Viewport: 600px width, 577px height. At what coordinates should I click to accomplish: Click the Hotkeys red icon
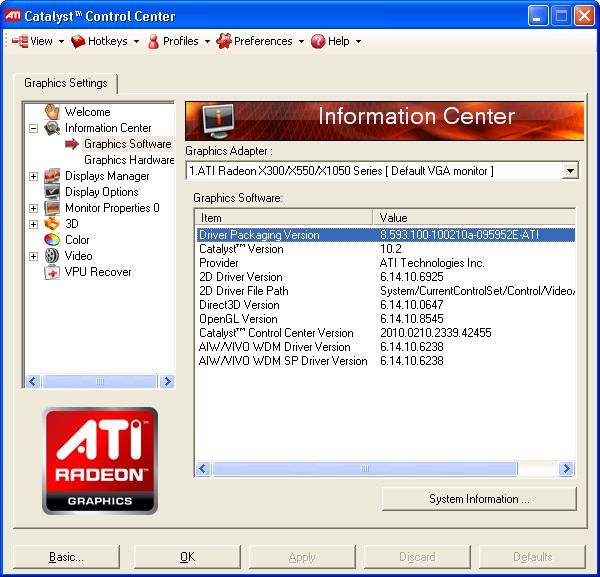[78, 41]
